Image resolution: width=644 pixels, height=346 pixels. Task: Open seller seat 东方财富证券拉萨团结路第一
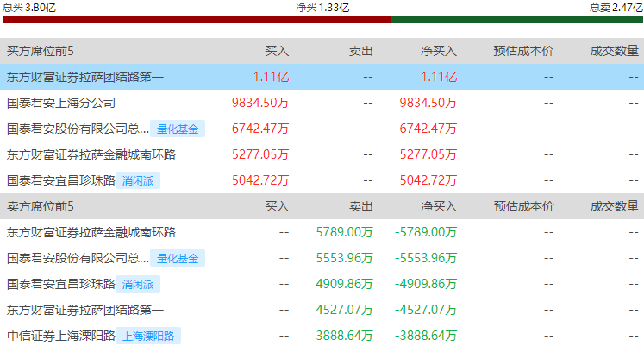pos(85,310)
